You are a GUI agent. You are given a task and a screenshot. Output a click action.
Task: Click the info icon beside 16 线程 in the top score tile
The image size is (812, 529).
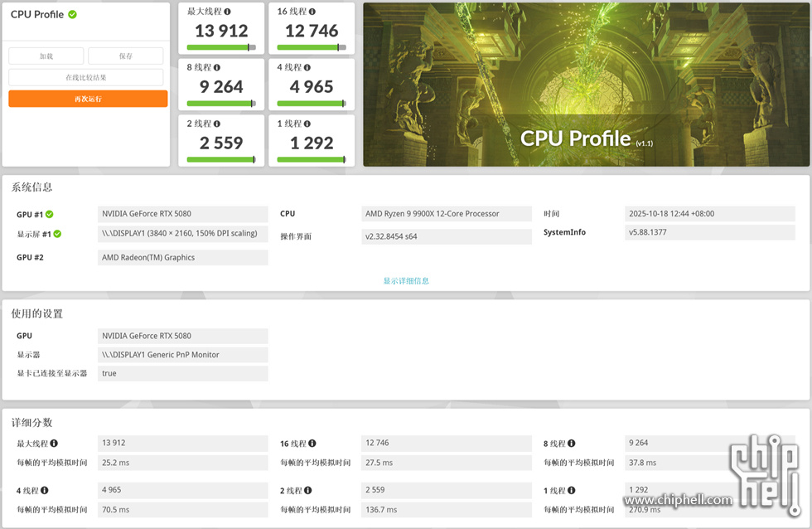(313, 12)
